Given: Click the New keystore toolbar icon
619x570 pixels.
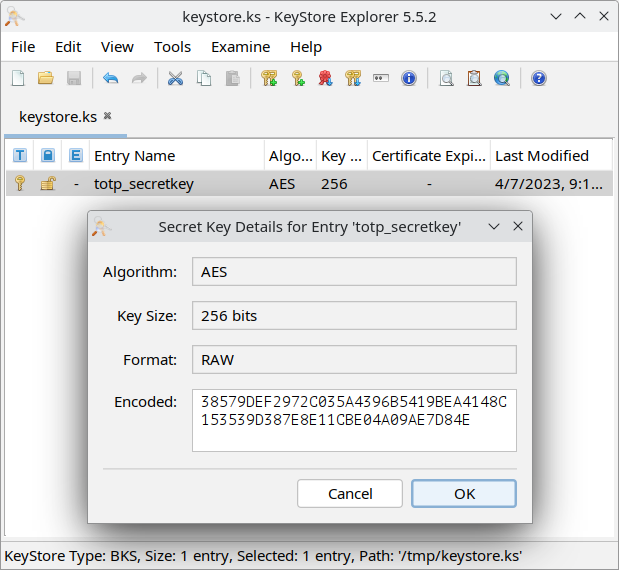Looking at the screenshot, I should click(x=18, y=78).
